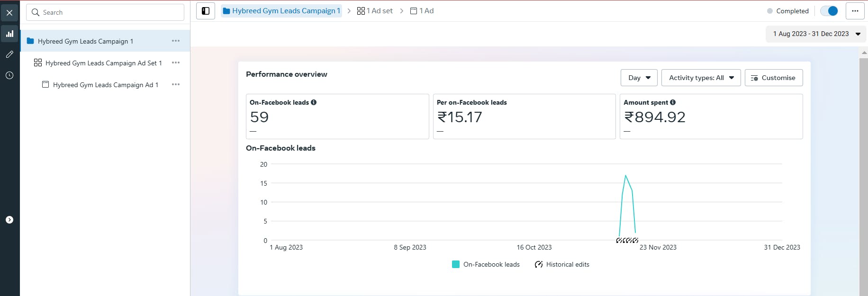Click into the Search field
Image resolution: width=868 pixels, height=296 pixels.
tap(105, 12)
